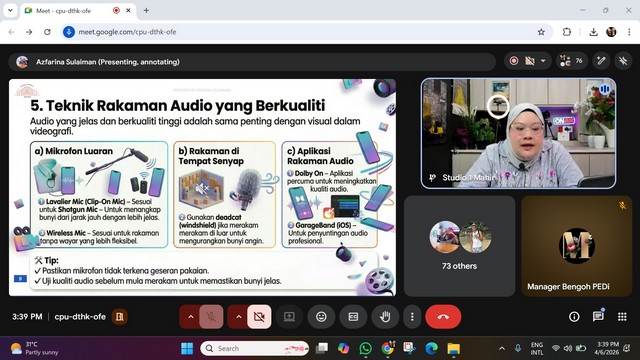Open WhatsApp from taskbar

[x=365, y=349]
